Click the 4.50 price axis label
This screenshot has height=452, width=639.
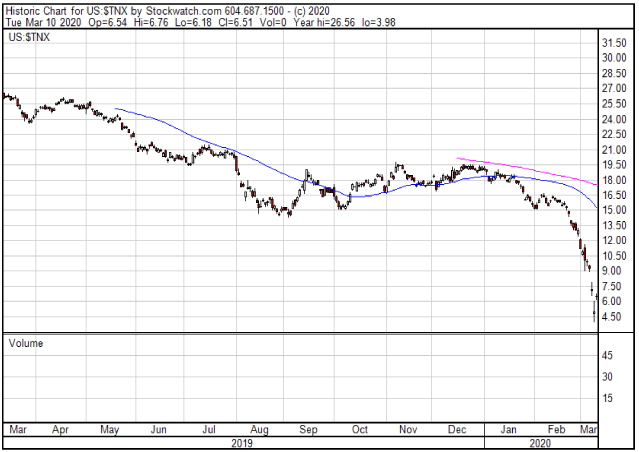click(x=613, y=317)
